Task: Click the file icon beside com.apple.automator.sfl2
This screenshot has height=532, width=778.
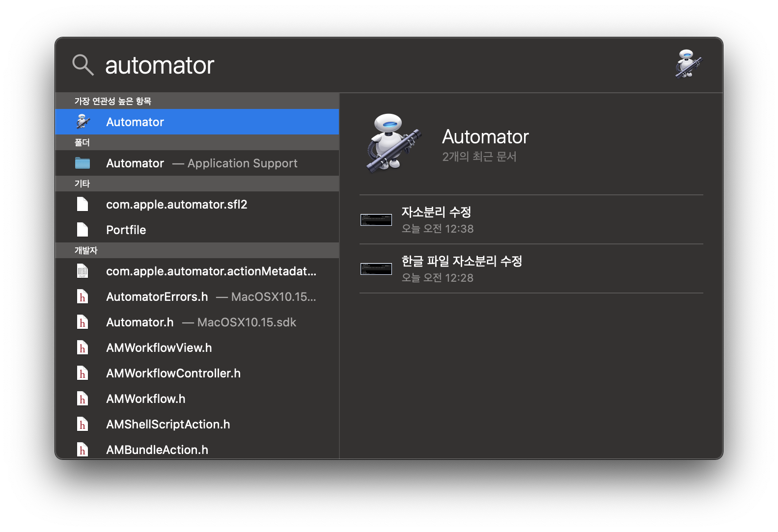Action: tap(83, 204)
